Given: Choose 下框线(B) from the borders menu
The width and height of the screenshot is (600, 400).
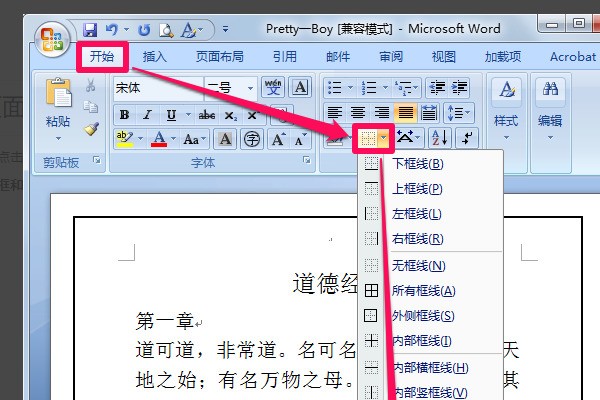Looking at the screenshot, I should pos(430,164).
